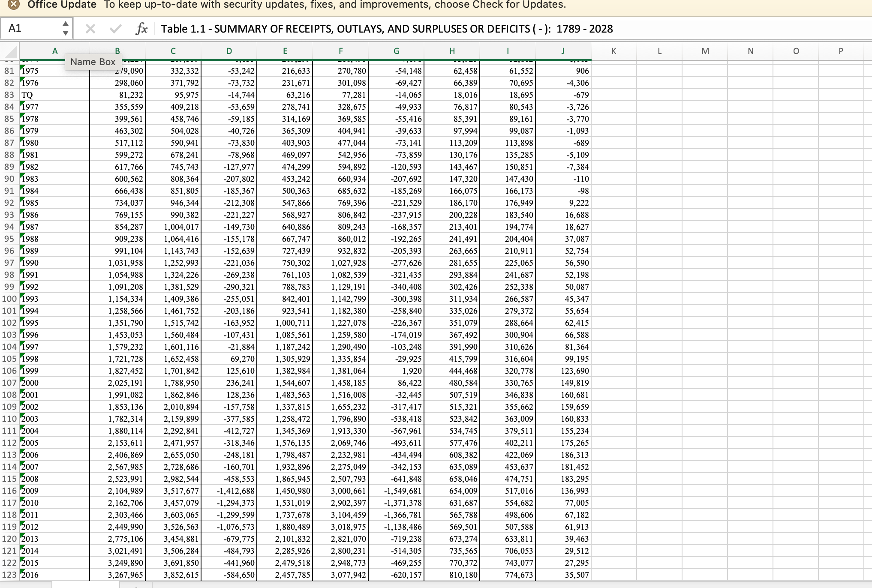Dismiss the Office Update banner

(14, 5)
